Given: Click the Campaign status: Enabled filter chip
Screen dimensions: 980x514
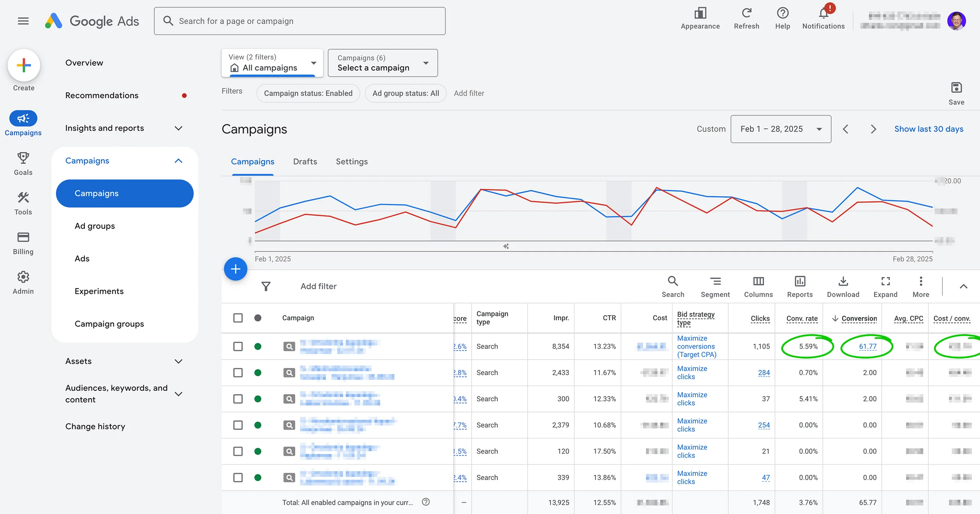Looking at the screenshot, I should click(308, 93).
